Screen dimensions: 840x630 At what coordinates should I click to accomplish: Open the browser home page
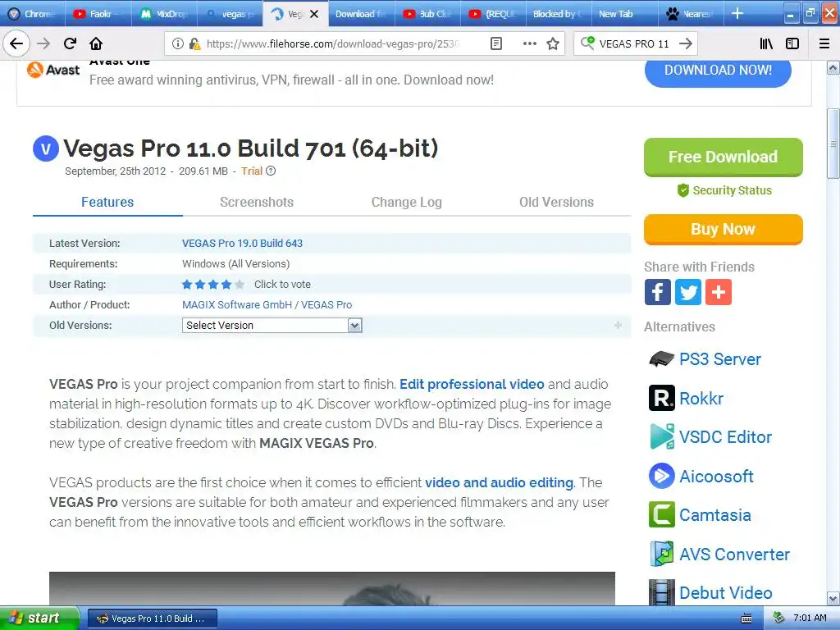click(96, 43)
